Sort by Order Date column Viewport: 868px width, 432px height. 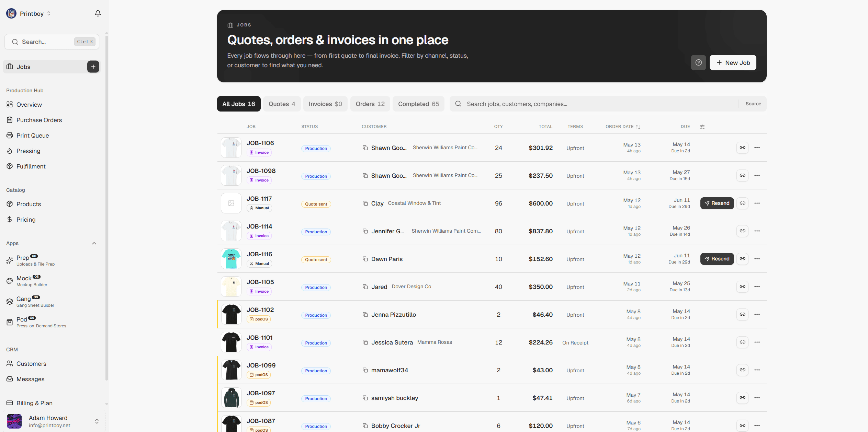point(623,127)
